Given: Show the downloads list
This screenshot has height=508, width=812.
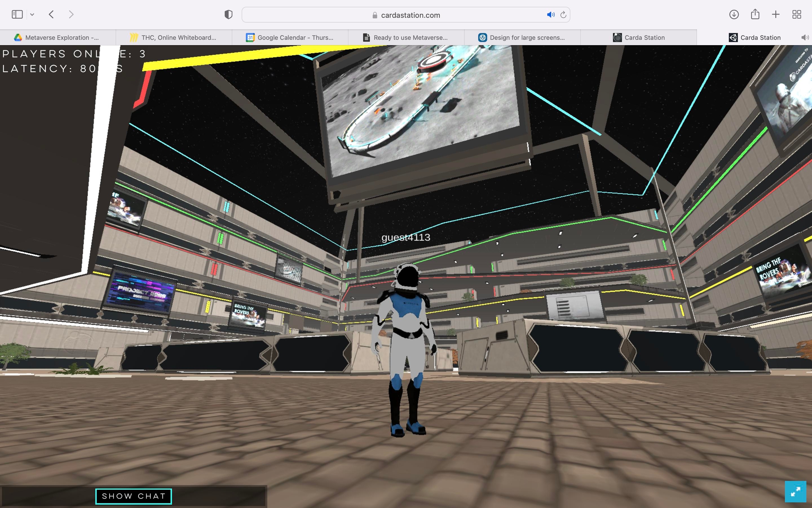Looking at the screenshot, I should (x=734, y=14).
